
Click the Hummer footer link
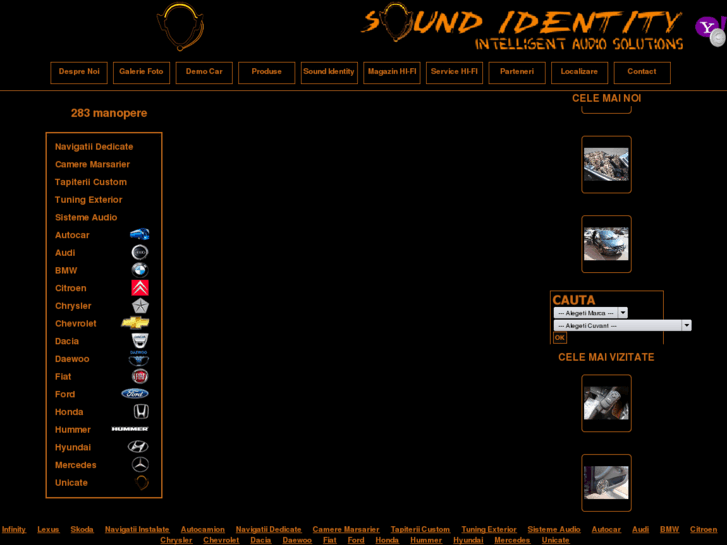click(x=426, y=540)
